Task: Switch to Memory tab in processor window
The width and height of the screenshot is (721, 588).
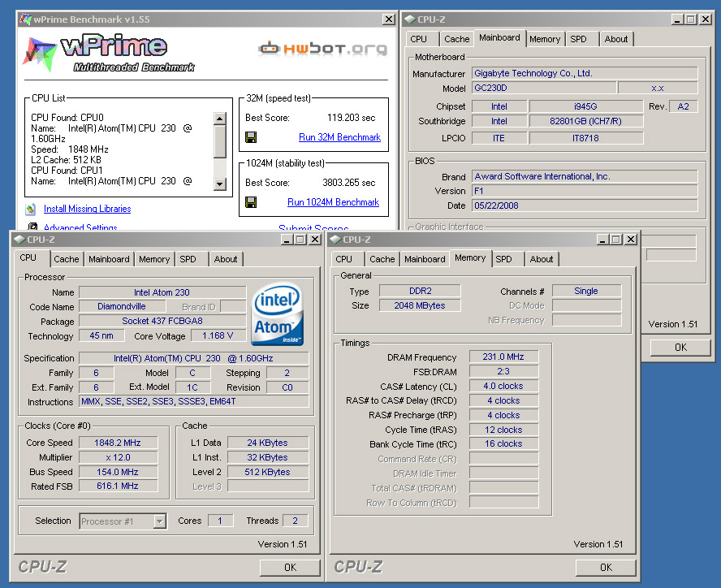Action: pos(154,259)
